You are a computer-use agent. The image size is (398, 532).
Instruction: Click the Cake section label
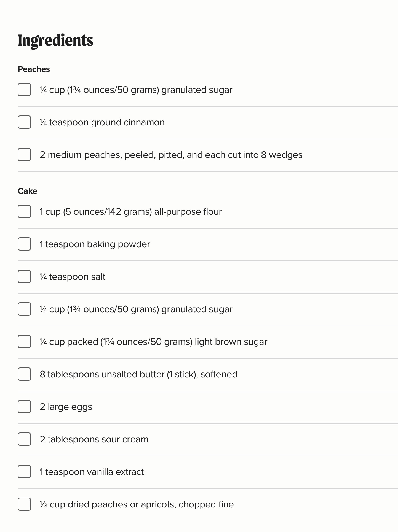(27, 191)
